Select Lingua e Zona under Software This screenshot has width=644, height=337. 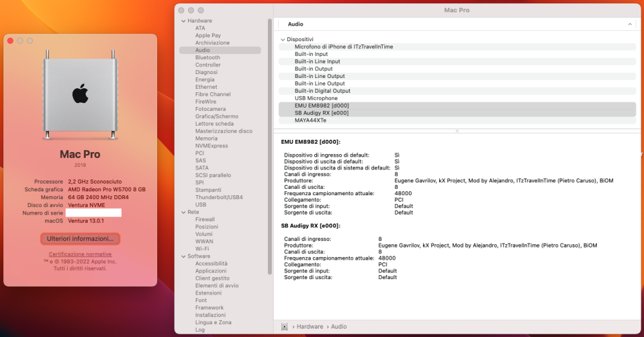point(213,323)
